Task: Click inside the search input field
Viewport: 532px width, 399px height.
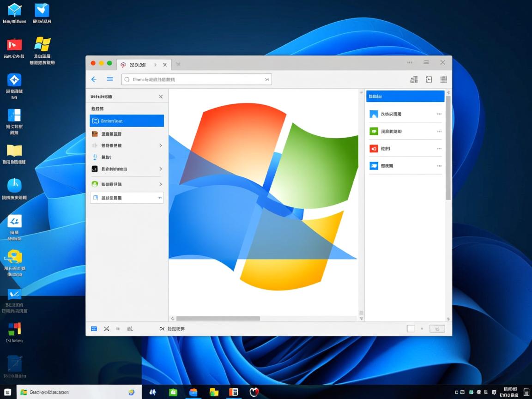Action: (194, 79)
